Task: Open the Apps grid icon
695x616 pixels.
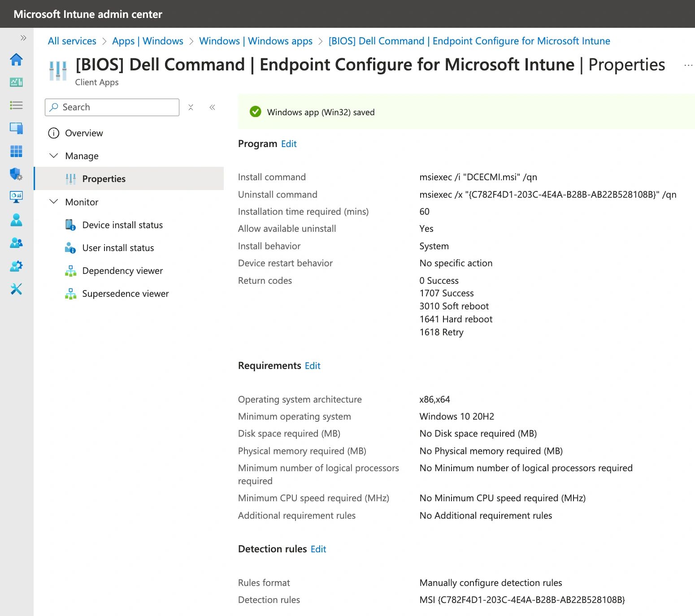Action: click(x=17, y=151)
